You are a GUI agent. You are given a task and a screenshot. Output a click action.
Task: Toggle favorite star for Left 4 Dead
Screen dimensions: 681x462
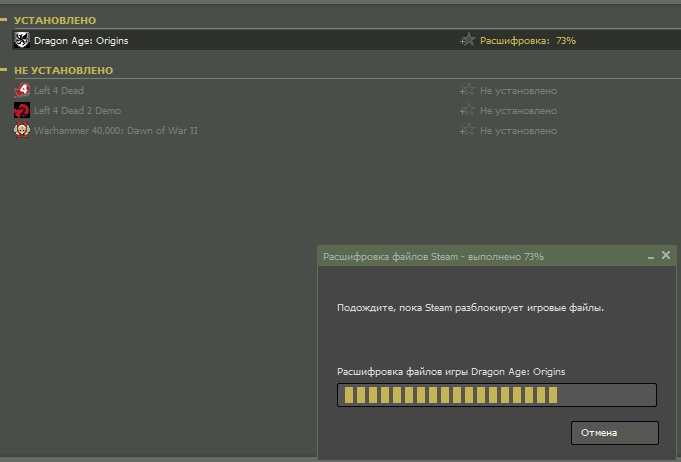pyautogui.click(x=468, y=90)
